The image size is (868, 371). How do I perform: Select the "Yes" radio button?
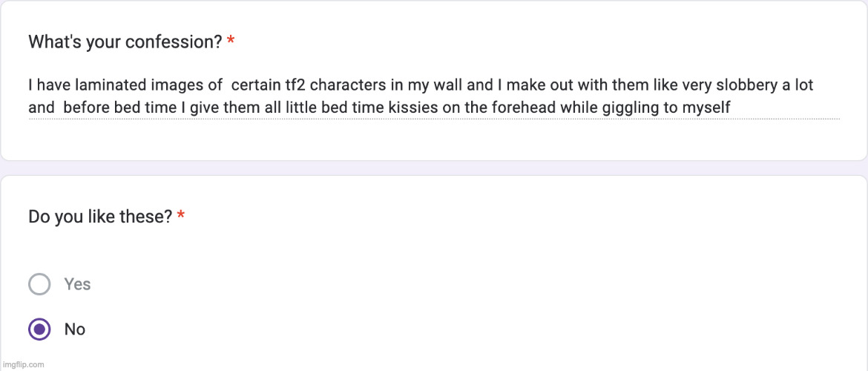pyautogui.click(x=39, y=284)
